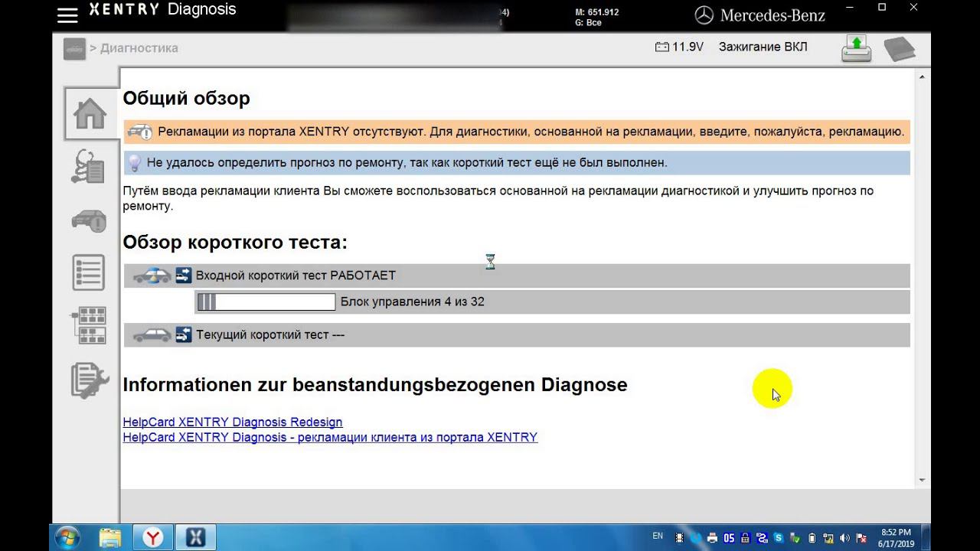The width and height of the screenshot is (980, 551).
Task: Open the checklist sidebar icon
Action: pyautogui.click(x=89, y=273)
